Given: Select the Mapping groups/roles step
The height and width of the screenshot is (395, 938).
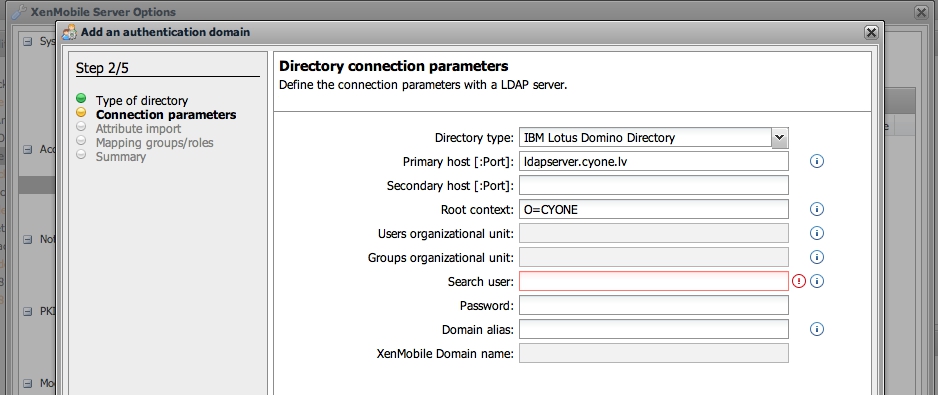Looking at the screenshot, I should [x=154, y=142].
